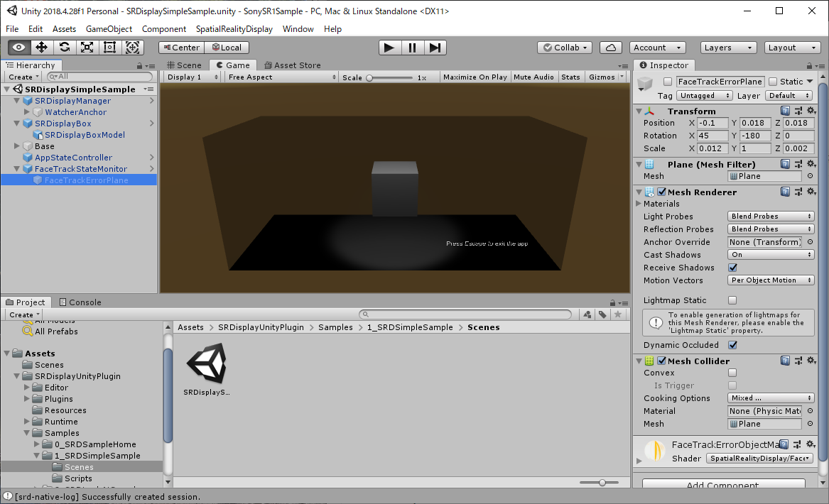Click Anchor Override object picker circle
The image size is (829, 504).
810,242
